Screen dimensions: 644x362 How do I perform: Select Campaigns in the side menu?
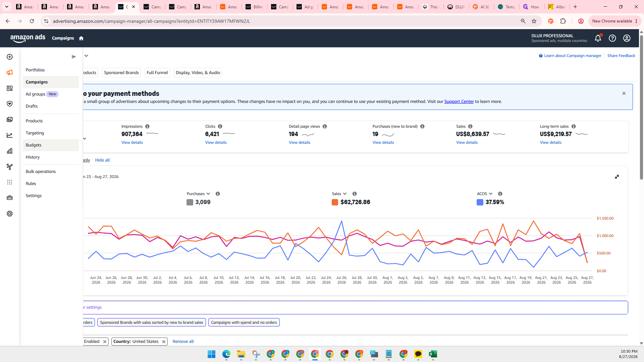click(51, 82)
